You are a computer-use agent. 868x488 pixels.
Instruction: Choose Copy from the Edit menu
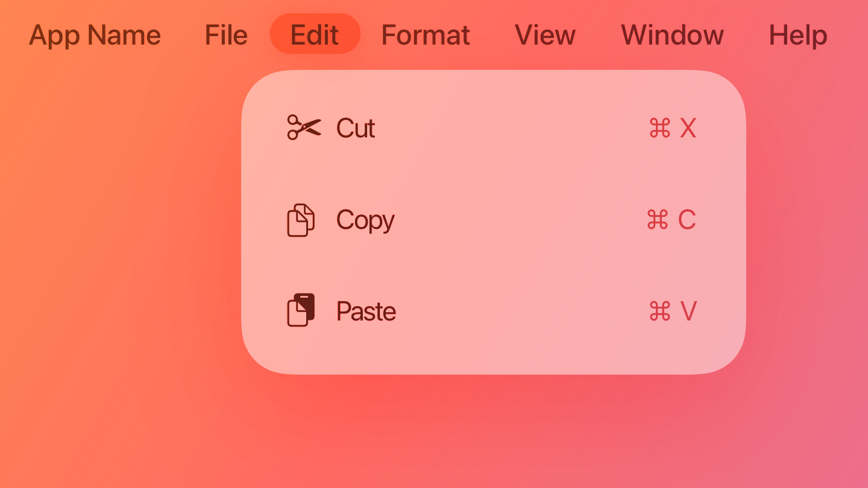[x=365, y=221]
